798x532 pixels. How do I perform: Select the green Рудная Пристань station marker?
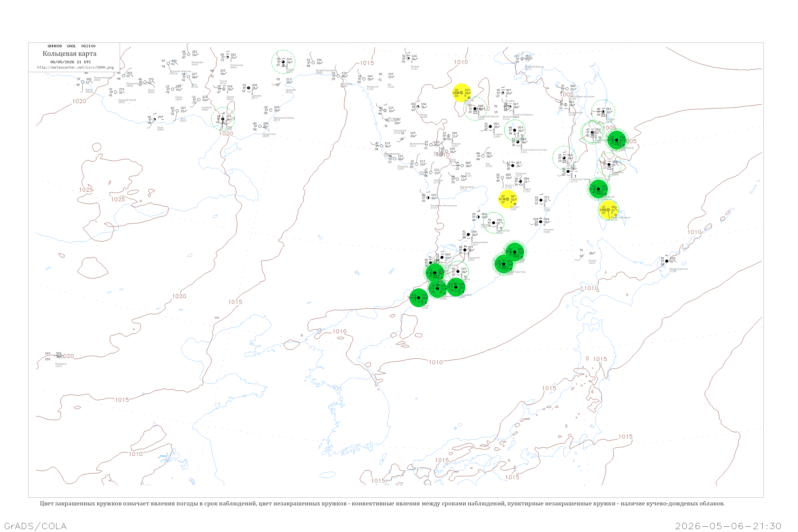click(504, 264)
